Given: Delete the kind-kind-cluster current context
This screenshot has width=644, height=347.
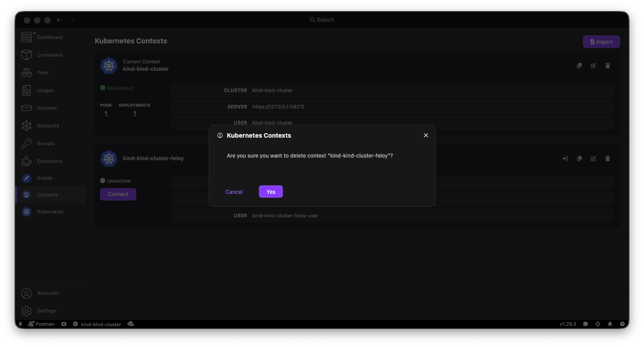Looking at the screenshot, I should (x=608, y=66).
